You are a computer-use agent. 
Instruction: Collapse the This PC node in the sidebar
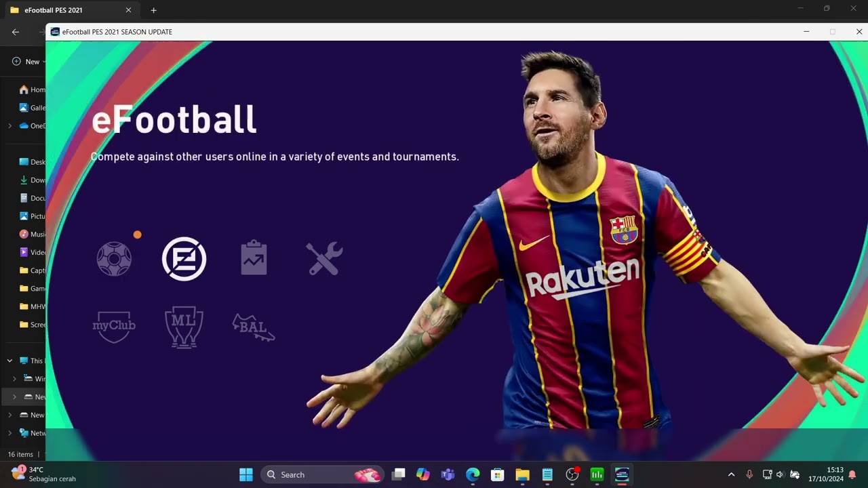click(9, 361)
